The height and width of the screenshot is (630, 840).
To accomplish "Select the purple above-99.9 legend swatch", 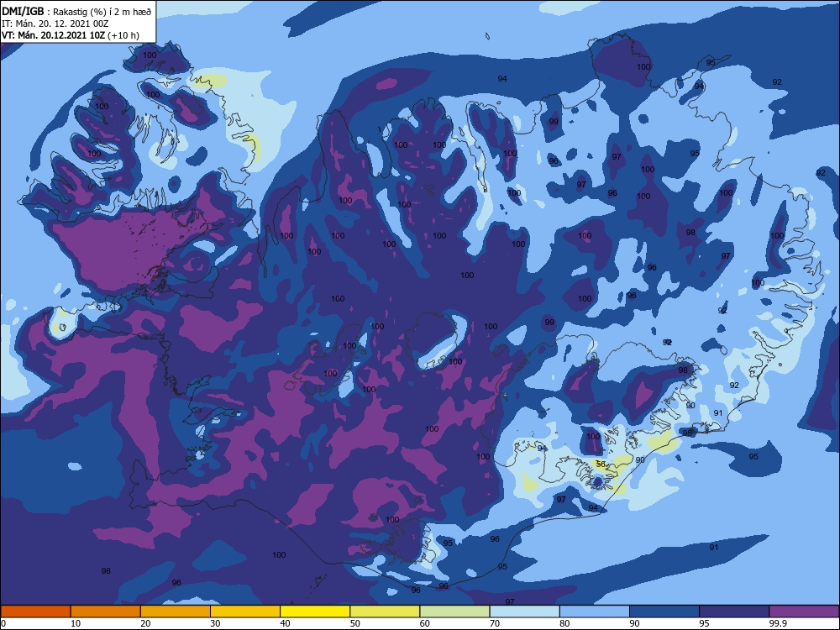I will 804,612.
